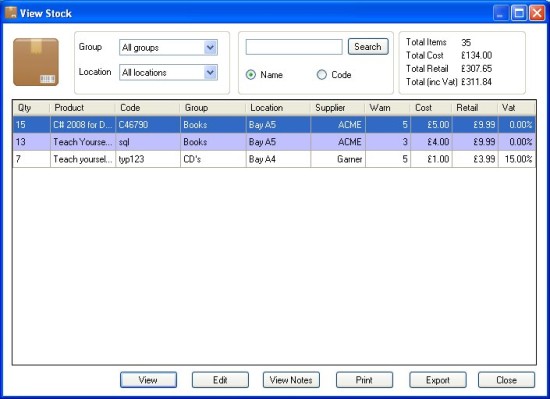Minimize the View Stock window
Image resolution: width=550 pixels, height=399 pixels.
tap(501, 13)
